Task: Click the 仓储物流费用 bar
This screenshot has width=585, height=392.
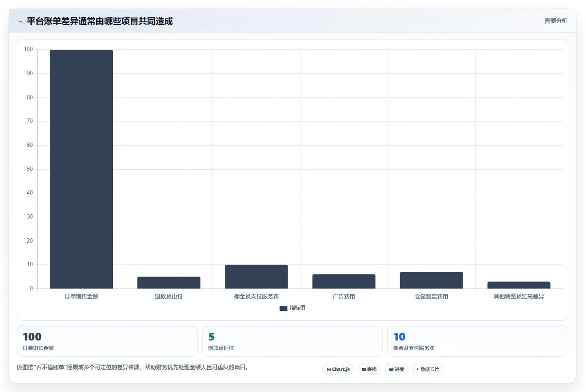Action: 431,280
